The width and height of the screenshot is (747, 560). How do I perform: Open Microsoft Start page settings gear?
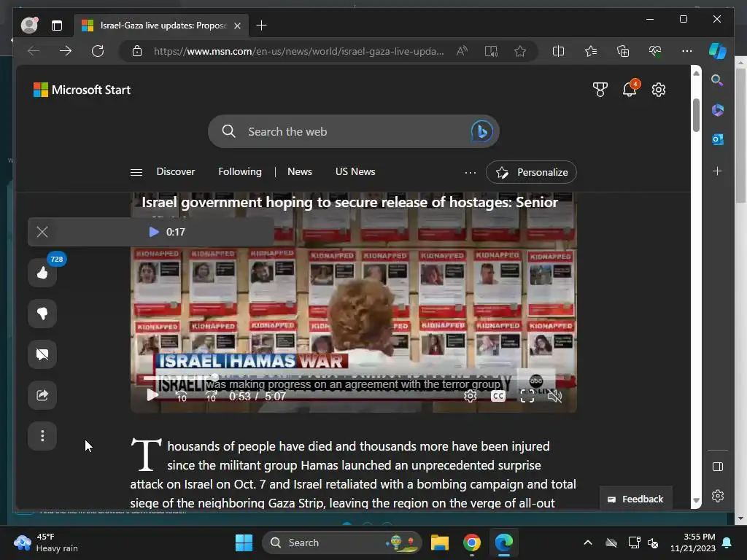[x=659, y=90]
